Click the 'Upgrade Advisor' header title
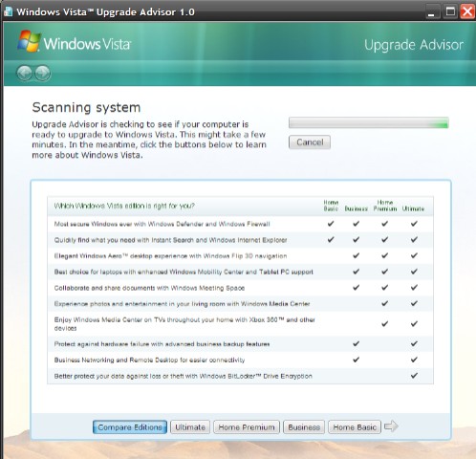 (x=414, y=45)
